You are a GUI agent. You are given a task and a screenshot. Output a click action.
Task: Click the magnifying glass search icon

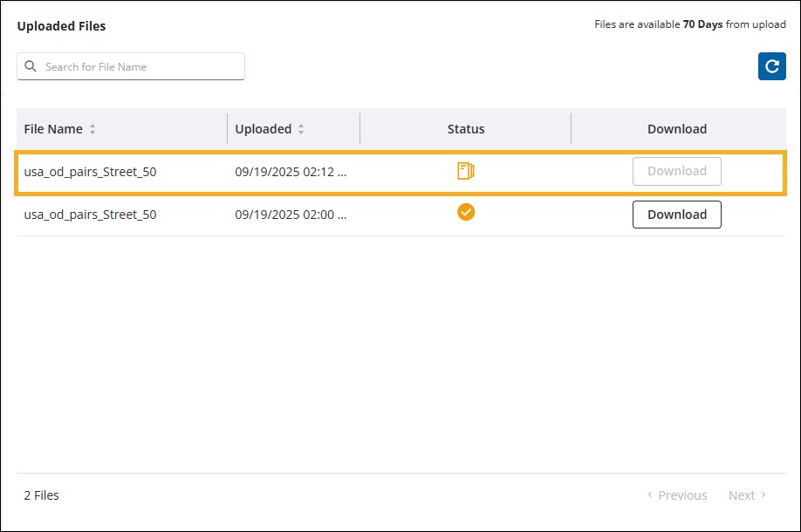[31, 66]
